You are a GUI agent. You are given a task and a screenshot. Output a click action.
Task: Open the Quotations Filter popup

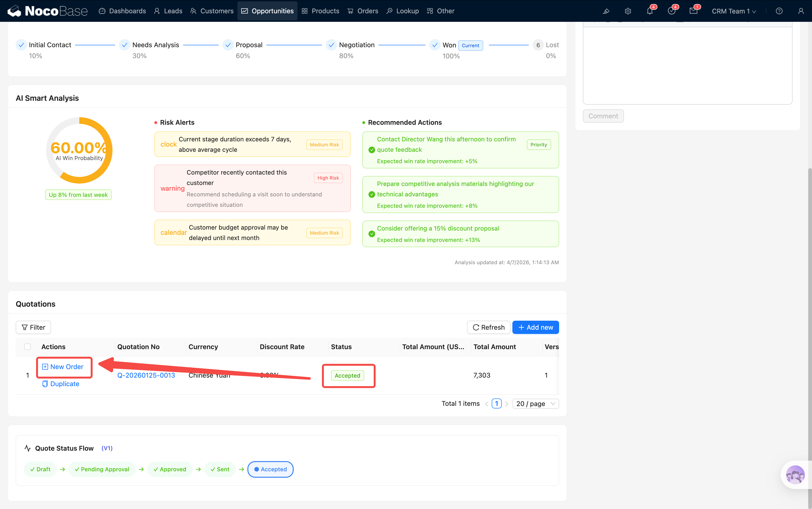click(33, 327)
